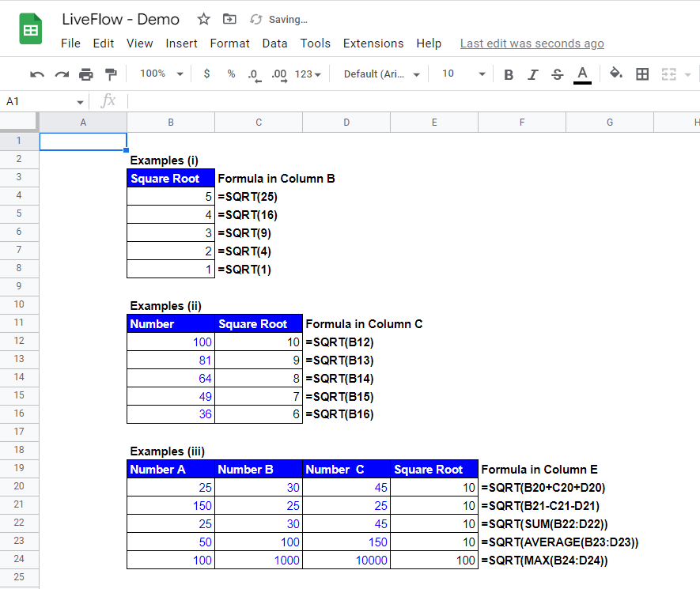Open the more number formats 123 dropdown
The height and width of the screenshot is (589, 700).
tap(308, 74)
